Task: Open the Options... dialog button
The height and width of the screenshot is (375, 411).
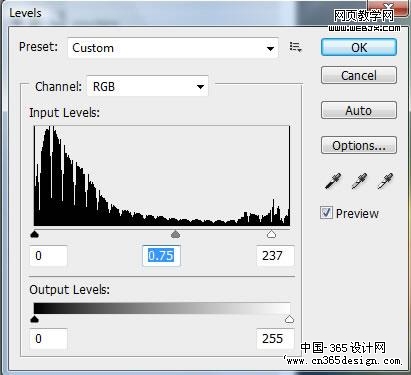Action: [x=359, y=145]
